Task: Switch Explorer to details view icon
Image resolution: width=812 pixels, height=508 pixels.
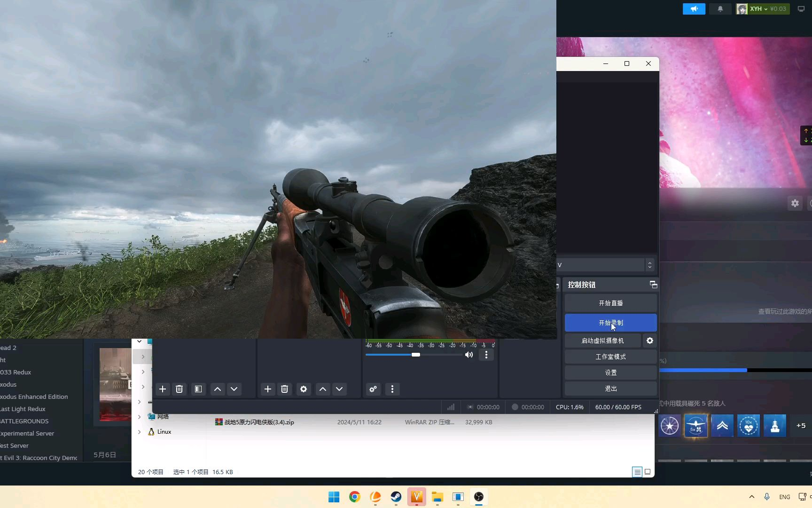Action: tap(637, 472)
